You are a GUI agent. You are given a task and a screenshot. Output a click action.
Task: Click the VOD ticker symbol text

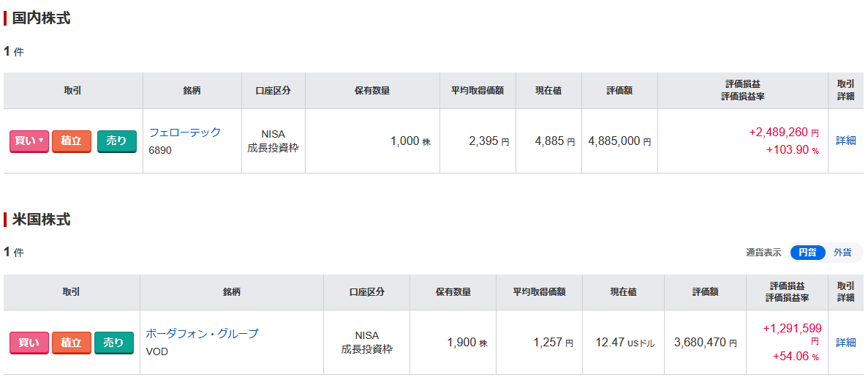157,351
